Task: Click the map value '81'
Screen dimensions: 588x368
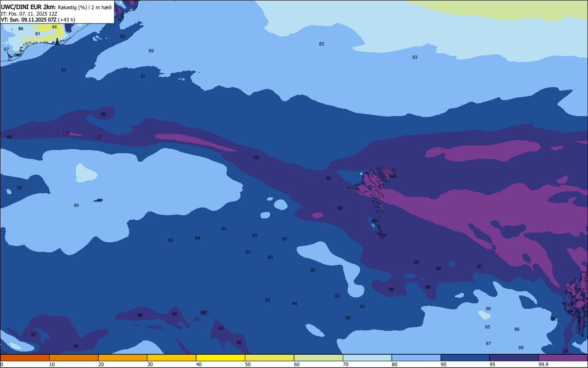Action: tap(38, 34)
